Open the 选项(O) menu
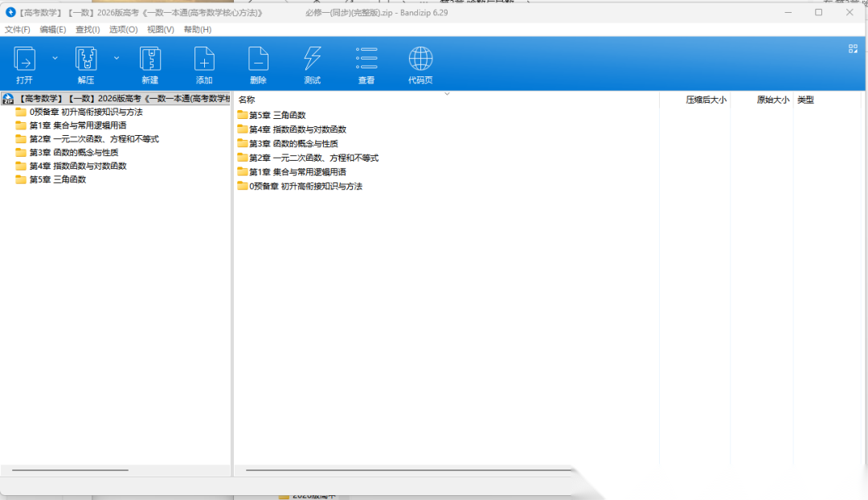This screenshot has height=500, width=868. click(x=123, y=30)
